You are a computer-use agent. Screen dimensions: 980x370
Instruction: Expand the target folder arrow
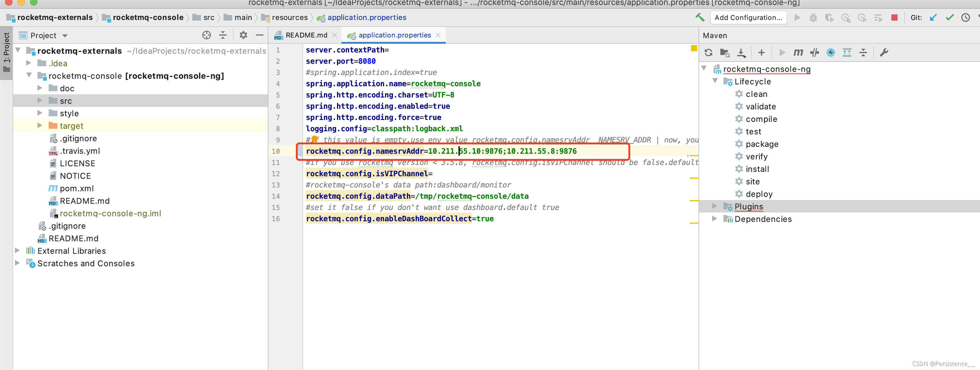pos(40,125)
